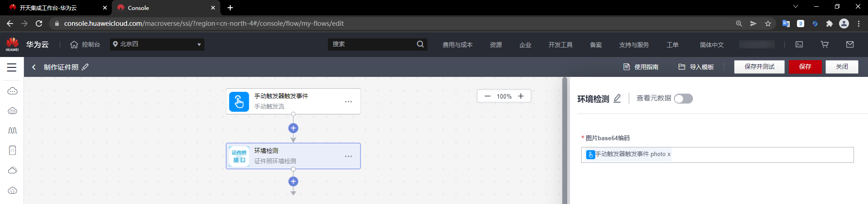The width and height of the screenshot is (868, 204).
Task: Open Chrome three-dot menu
Action: pos(859,24)
